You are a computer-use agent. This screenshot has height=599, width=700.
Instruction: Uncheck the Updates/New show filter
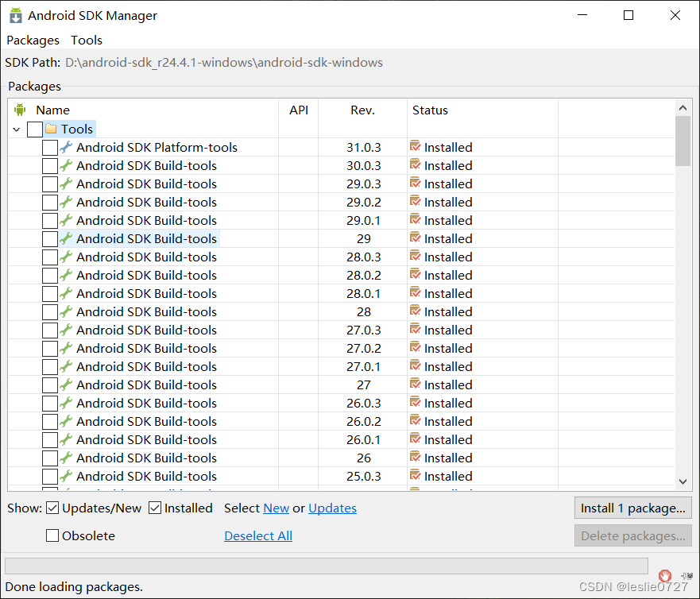52,508
